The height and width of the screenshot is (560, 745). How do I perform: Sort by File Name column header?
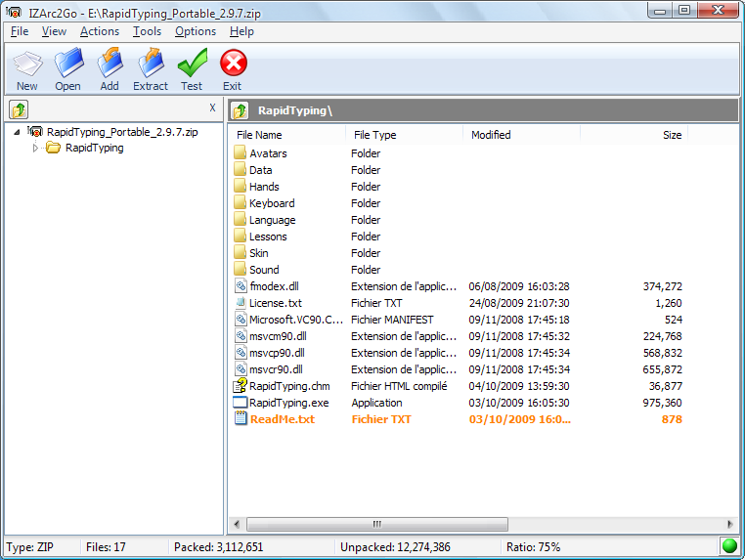tap(287, 135)
